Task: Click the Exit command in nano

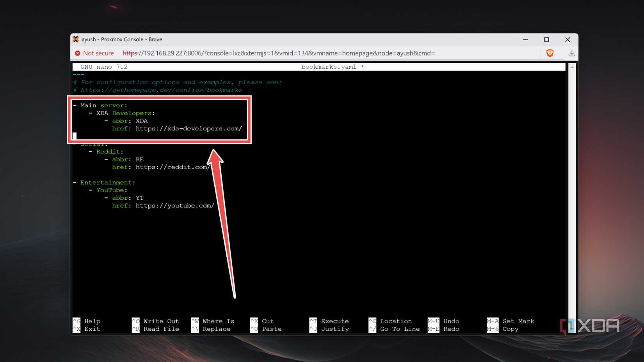Action: pyautogui.click(x=91, y=329)
